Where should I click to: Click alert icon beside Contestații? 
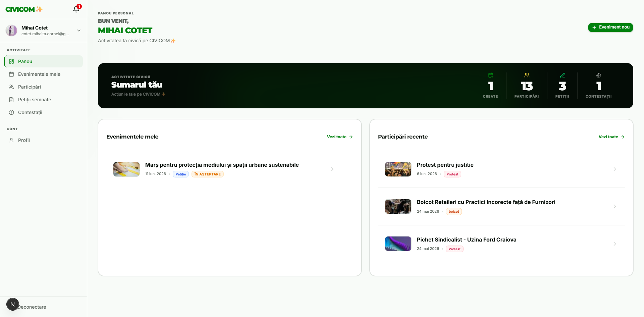click(11, 112)
